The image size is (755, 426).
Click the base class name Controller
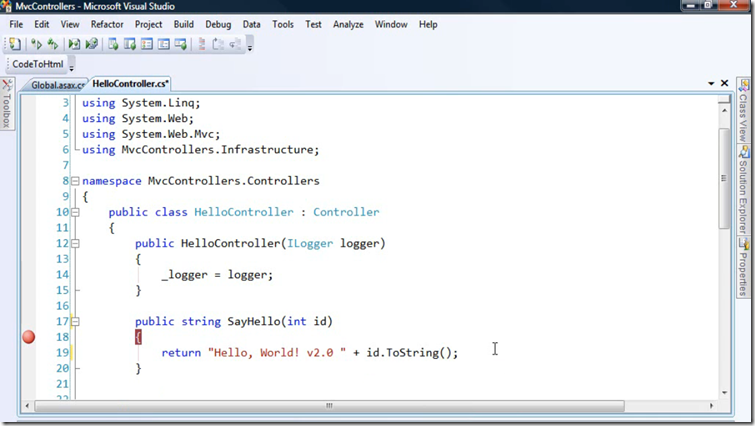point(346,212)
